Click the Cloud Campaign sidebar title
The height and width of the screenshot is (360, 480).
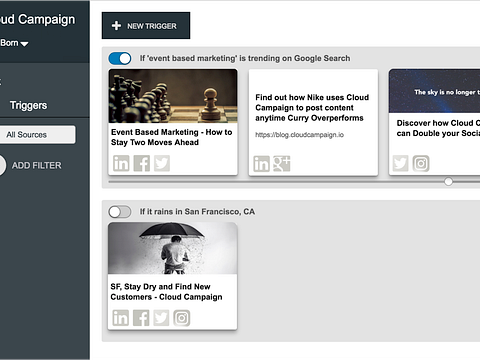coord(38,19)
